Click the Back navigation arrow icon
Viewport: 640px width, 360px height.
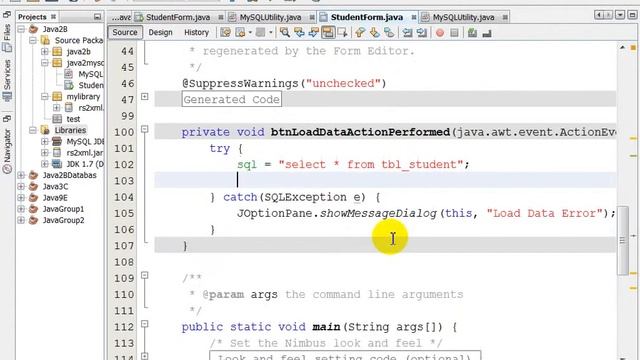[240, 33]
